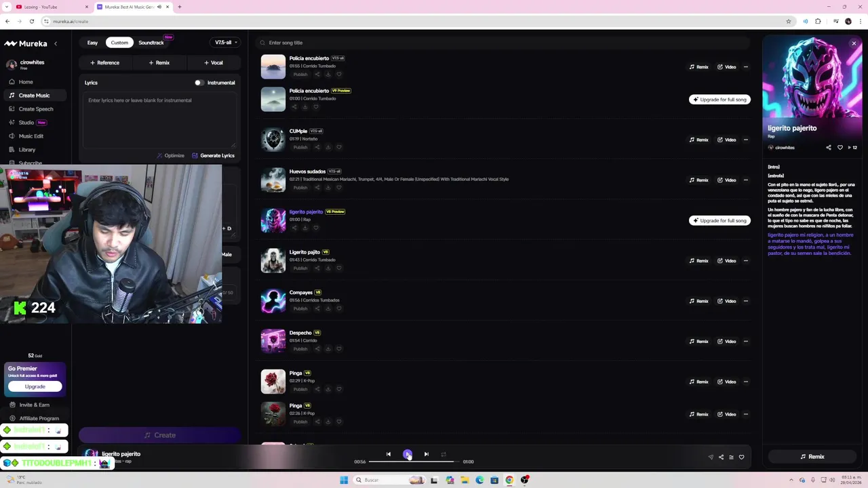Click Remix at bottom of detail panel

pos(812,457)
